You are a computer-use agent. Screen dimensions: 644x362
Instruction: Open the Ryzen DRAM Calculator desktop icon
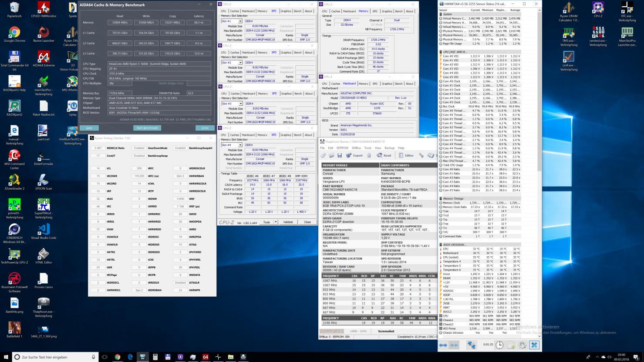[568, 12]
